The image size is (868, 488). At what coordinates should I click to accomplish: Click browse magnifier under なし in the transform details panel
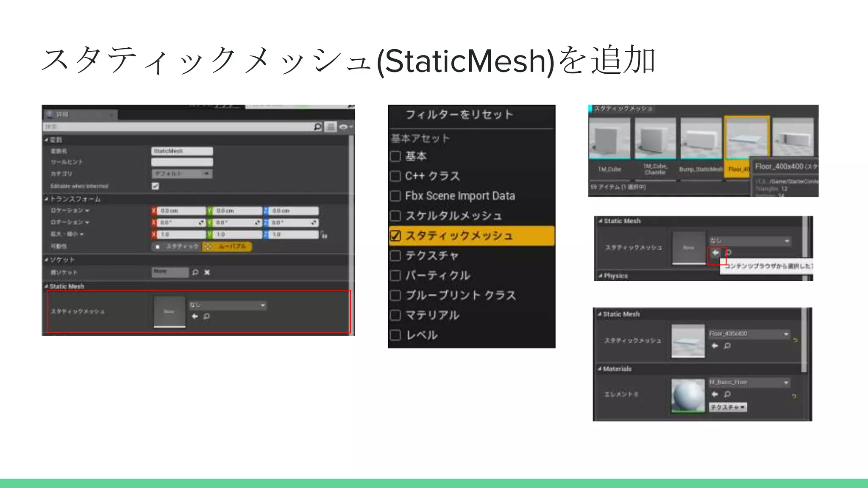point(206,316)
